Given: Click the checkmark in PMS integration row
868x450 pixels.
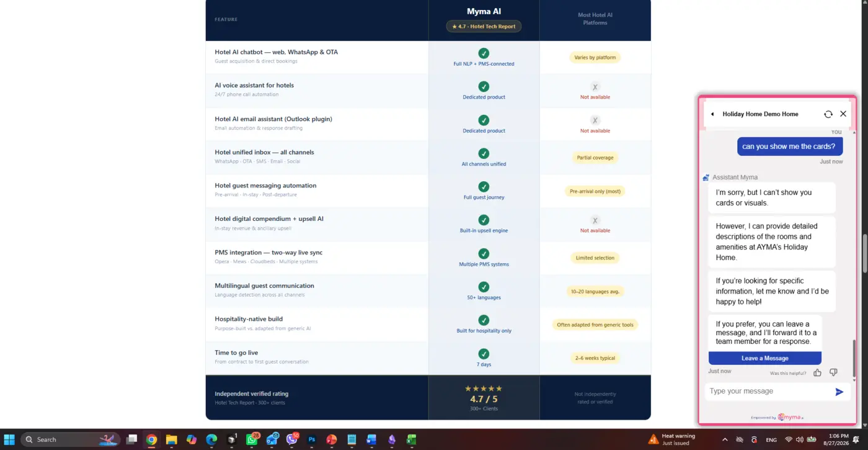Looking at the screenshot, I should click(x=484, y=254).
